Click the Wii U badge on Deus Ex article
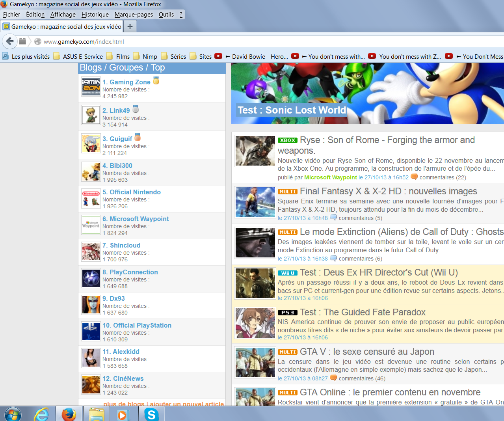 [288, 273]
